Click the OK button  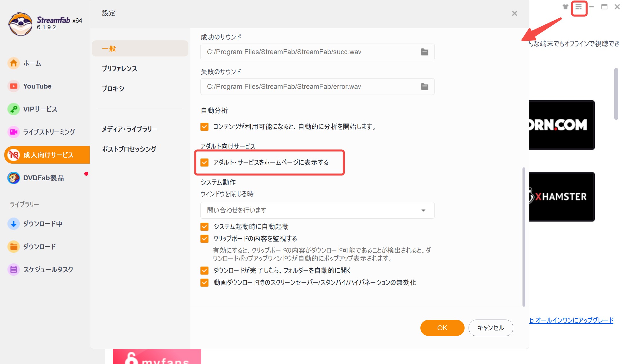(x=442, y=328)
